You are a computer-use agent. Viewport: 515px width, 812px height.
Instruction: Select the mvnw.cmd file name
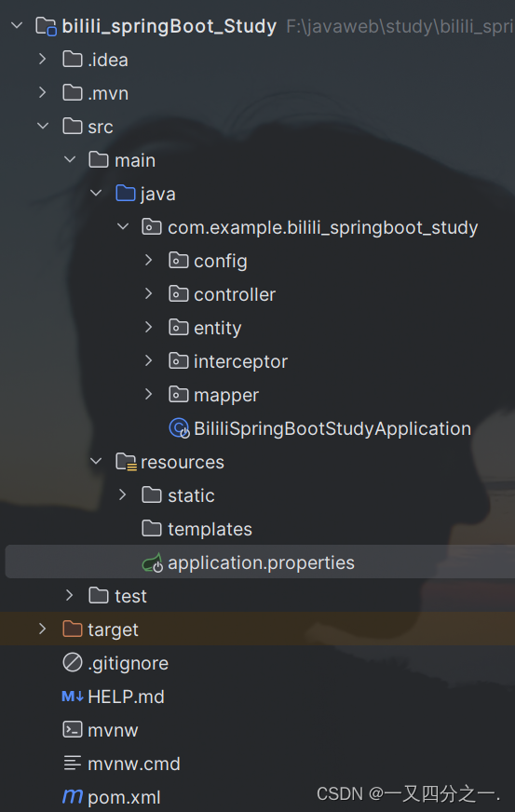coord(134,764)
